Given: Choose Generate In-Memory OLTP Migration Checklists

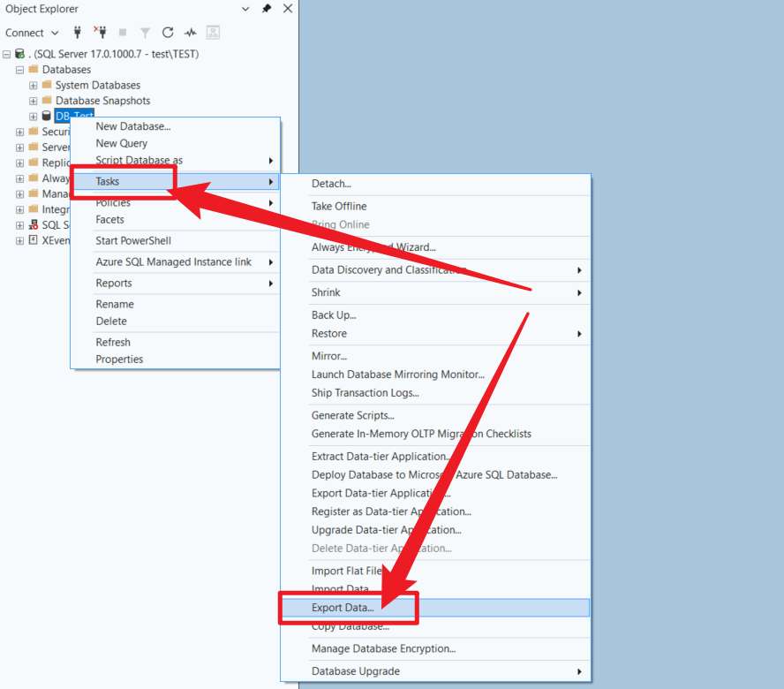Looking at the screenshot, I should 435,434.
